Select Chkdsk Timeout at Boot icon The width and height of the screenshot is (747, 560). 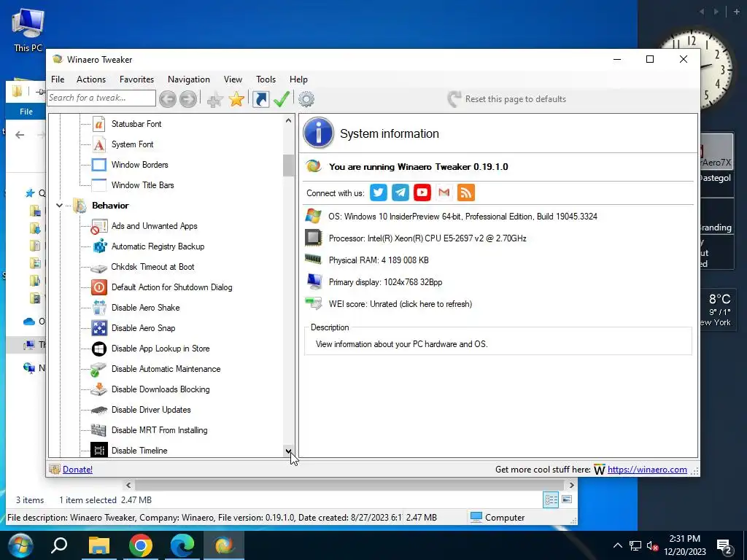tap(98, 268)
